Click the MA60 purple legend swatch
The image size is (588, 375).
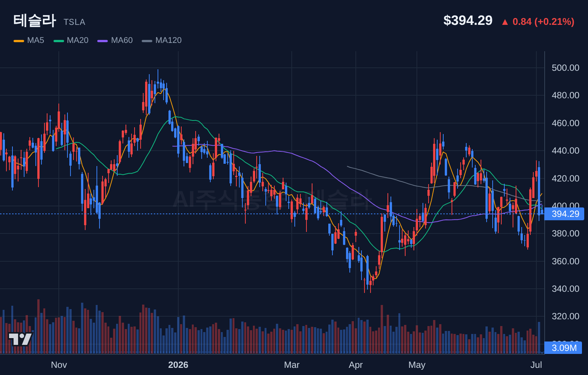tap(103, 41)
